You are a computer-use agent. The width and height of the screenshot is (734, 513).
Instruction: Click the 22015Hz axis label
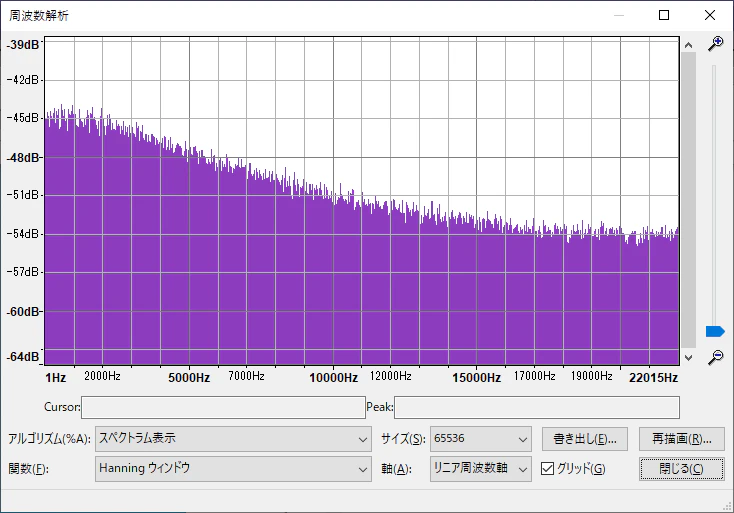(x=653, y=378)
